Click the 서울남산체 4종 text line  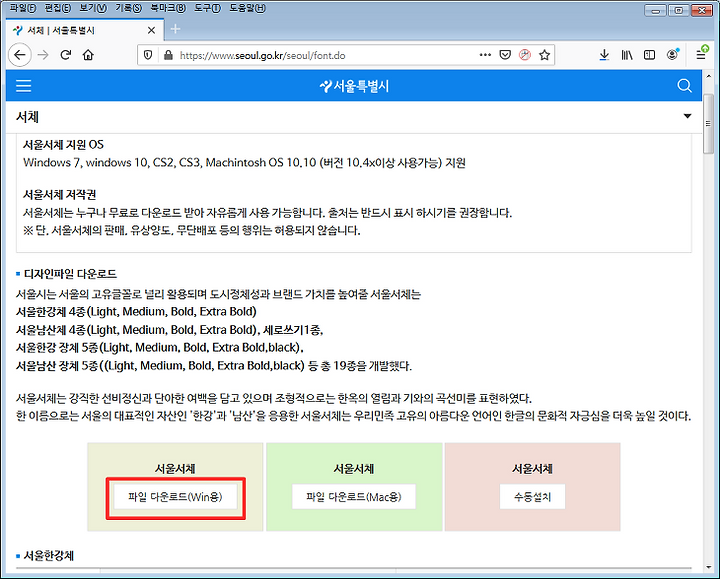pos(169,330)
